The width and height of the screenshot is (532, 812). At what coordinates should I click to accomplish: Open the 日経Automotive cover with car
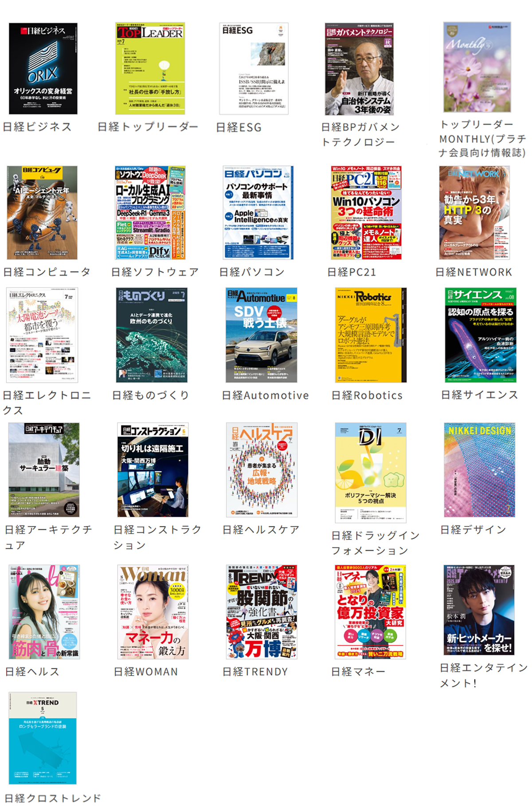[262, 335]
